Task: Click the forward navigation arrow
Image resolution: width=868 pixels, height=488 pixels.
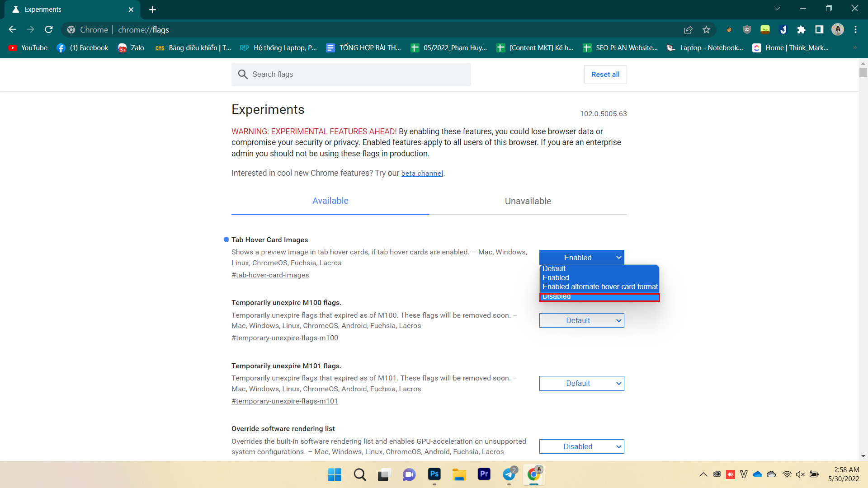Action: pyautogui.click(x=30, y=29)
